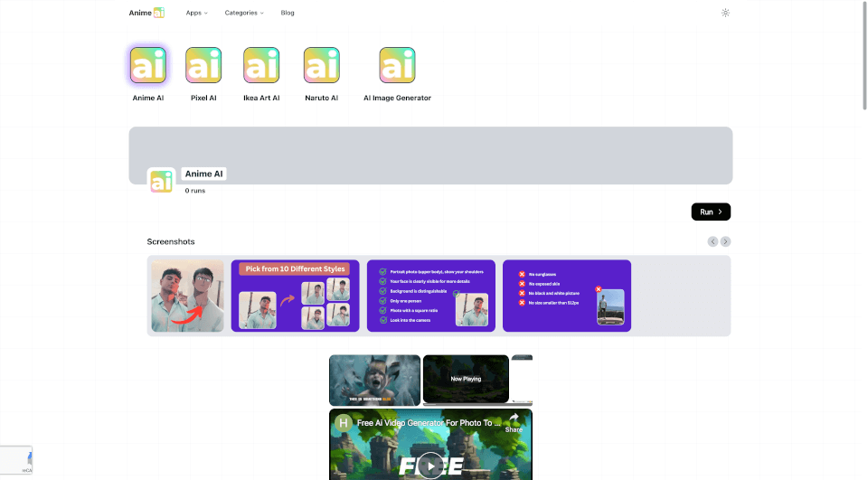Open the Pick from 10 Different Styles screenshot
Screen dimensions: 868x480
click(x=295, y=296)
